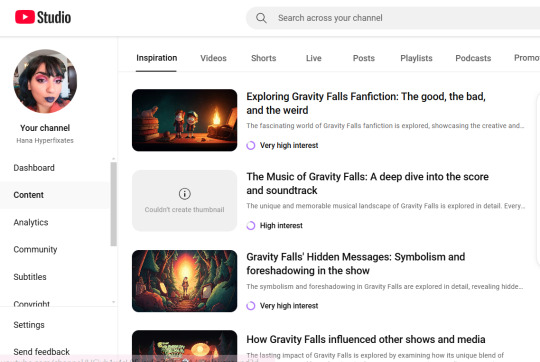Switch to the Playlists tab
540x362 pixels.
(x=416, y=58)
